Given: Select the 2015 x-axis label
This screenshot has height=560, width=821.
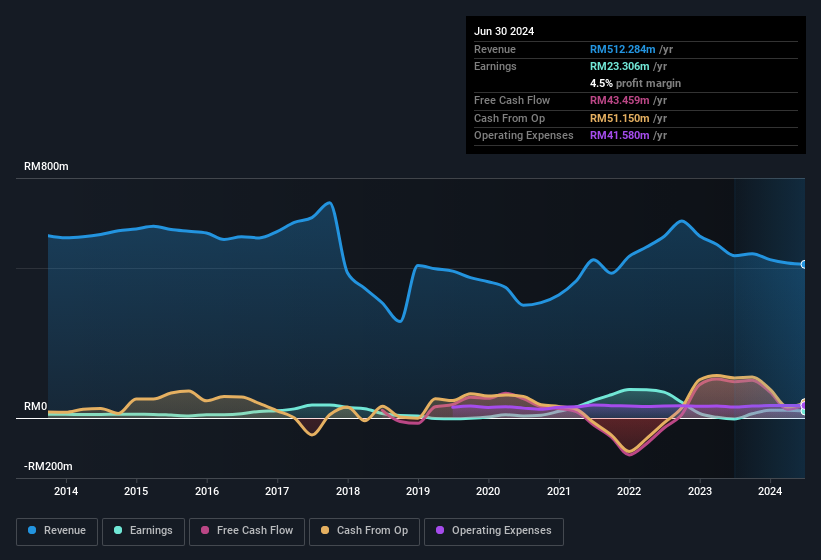Looking at the screenshot, I should pyautogui.click(x=136, y=491).
